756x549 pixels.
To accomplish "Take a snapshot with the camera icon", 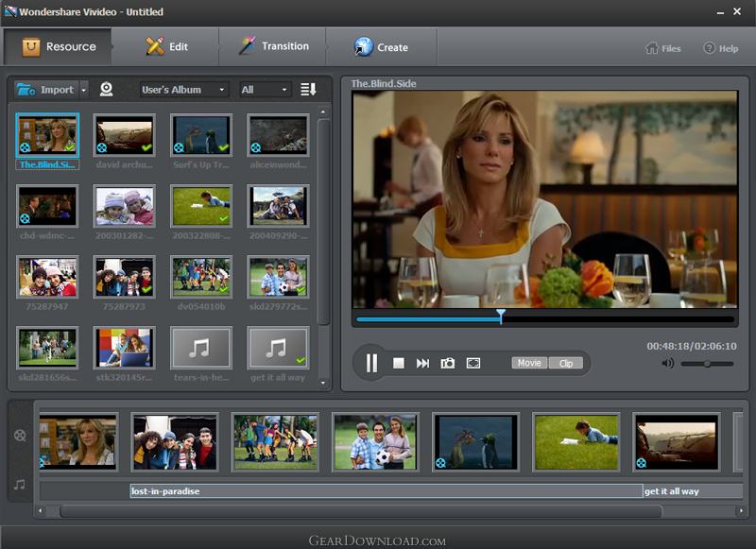I will click(448, 363).
